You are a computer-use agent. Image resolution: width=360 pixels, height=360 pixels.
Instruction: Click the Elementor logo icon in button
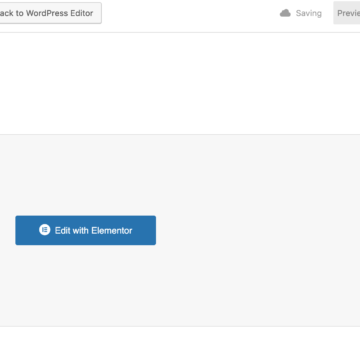pyautogui.click(x=45, y=230)
